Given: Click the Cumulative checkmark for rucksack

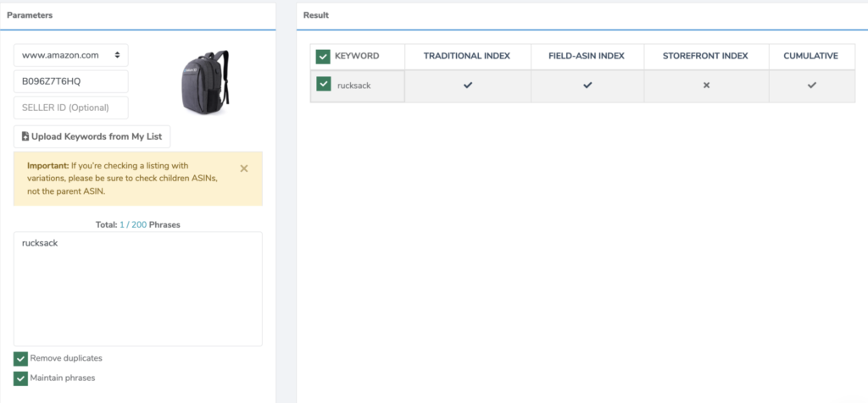Looking at the screenshot, I should coord(811,86).
